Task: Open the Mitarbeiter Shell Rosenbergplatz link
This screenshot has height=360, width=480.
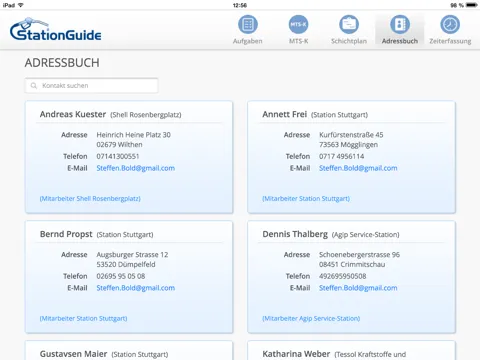Action: point(90,198)
